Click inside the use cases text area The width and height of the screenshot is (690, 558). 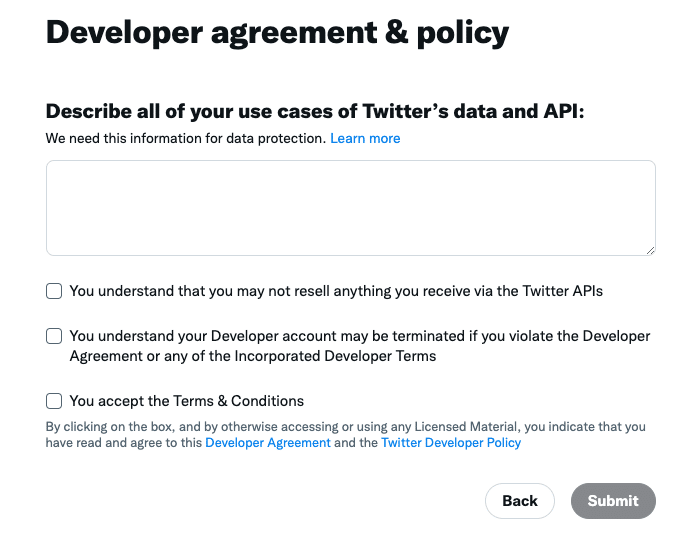pos(350,207)
